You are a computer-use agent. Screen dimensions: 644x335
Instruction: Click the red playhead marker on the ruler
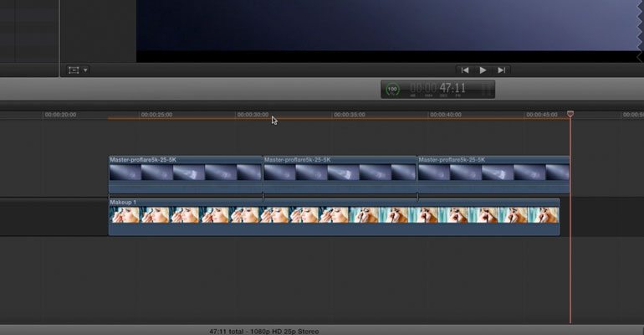point(570,114)
